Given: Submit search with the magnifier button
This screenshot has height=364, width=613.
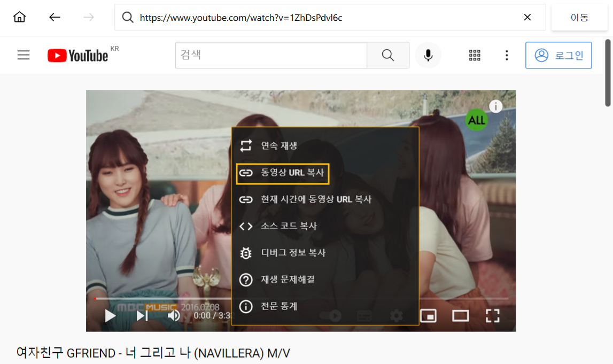Looking at the screenshot, I should [x=388, y=55].
